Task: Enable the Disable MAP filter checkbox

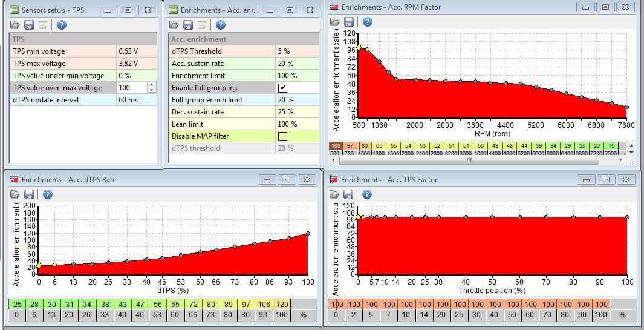Action: coord(282,136)
